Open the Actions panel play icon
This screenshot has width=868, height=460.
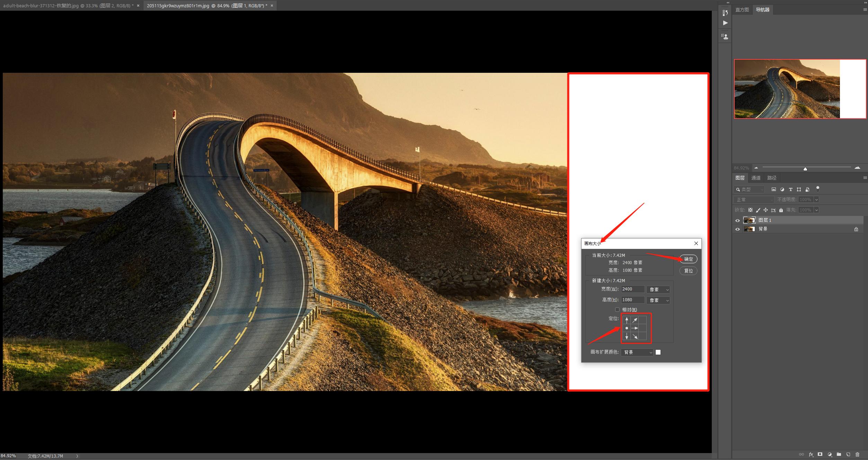pyautogui.click(x=725, y=23)
